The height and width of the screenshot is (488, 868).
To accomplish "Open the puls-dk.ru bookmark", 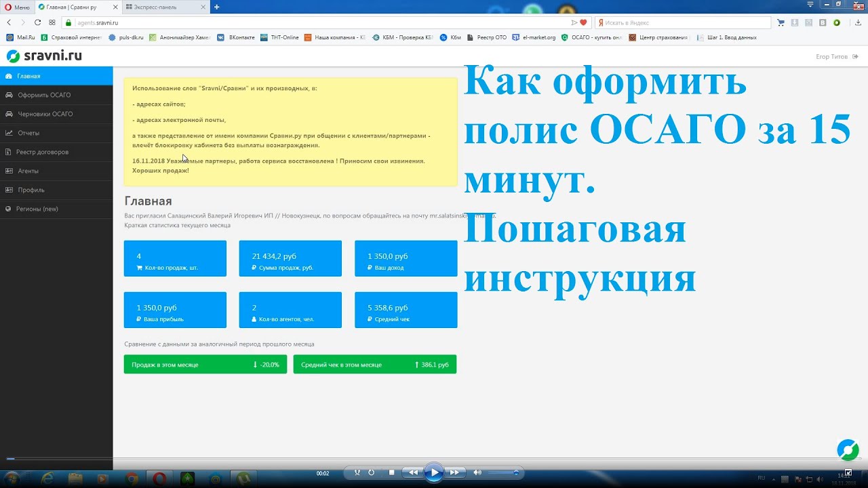I will [x=127, y=37].
